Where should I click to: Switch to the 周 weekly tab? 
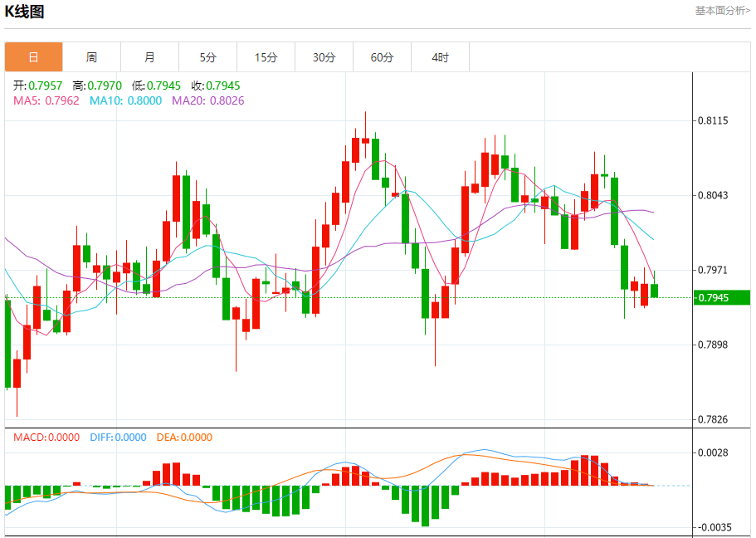91,57
